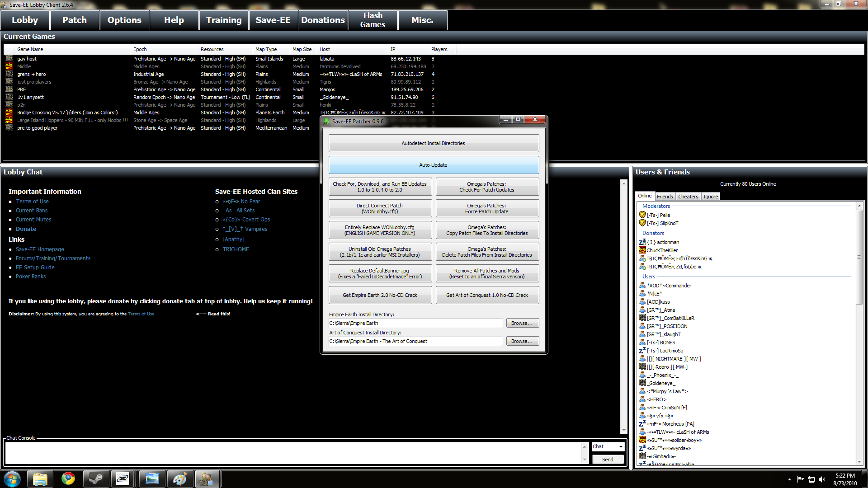Switch to the Friends tab
The width and height of the screenshot is (868, 488).
(665, 197)
